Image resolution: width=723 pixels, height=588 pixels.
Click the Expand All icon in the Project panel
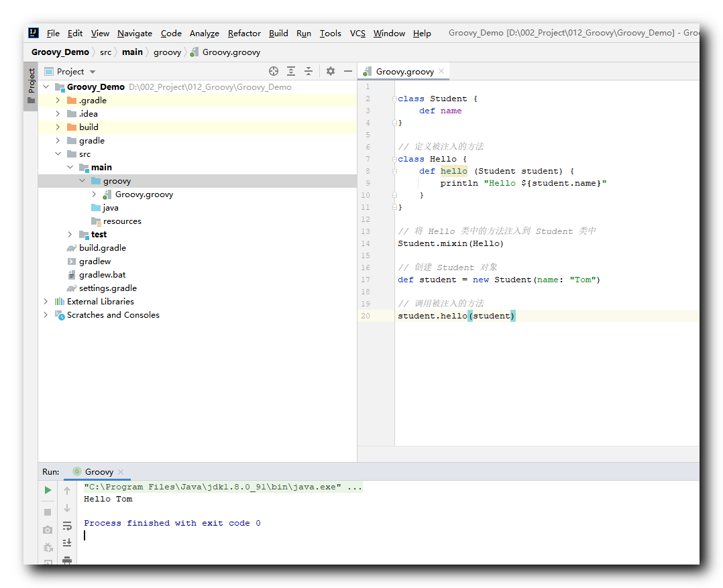click(x=291, y=72)
